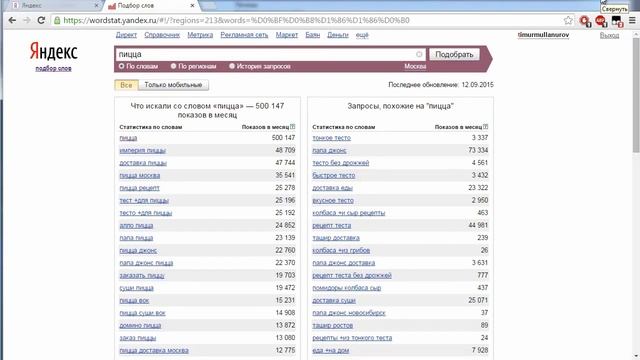The width and height of the screenshot is (640, 360).
Task: Open the Маркет menu link
Action: coord(287,35)
